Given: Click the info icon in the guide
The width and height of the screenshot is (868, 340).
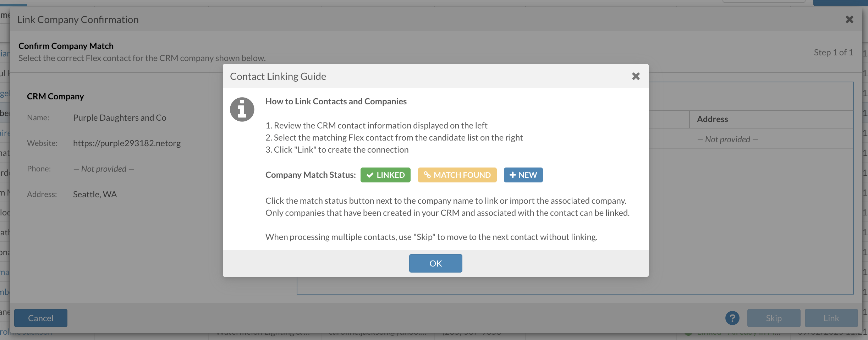Looking at the screenshot, I should (242, 109).
